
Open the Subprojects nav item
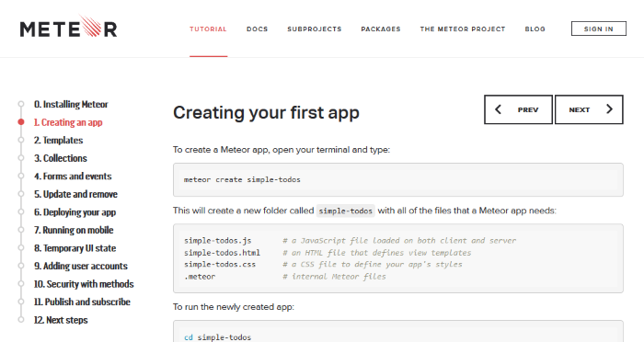(x=315, y=29)
